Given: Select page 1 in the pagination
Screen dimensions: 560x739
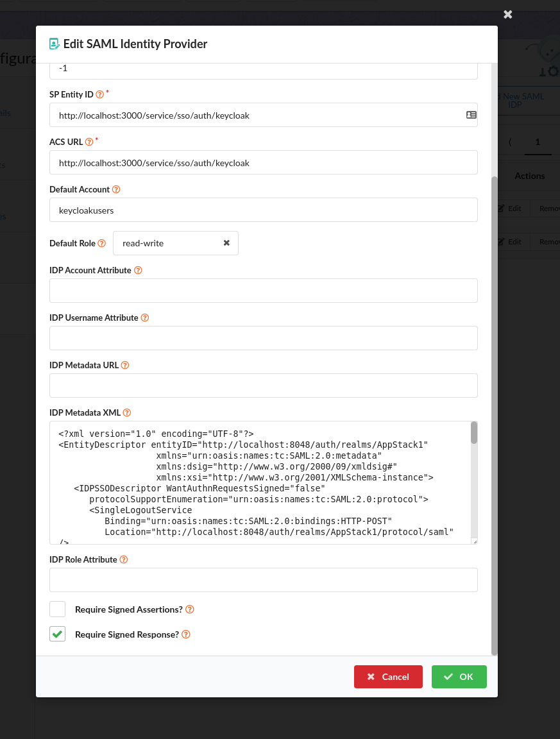Looking at the screenshot, I should click(537, 142).
